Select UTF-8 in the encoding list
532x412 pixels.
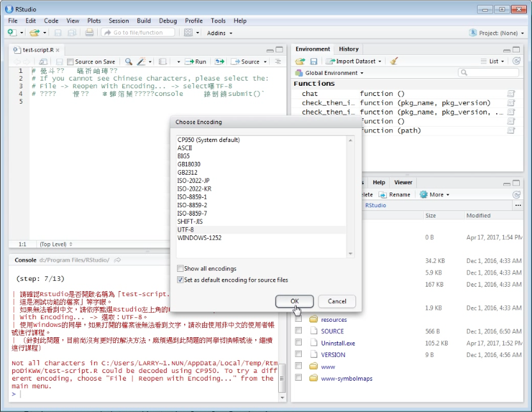coord(262,230)
